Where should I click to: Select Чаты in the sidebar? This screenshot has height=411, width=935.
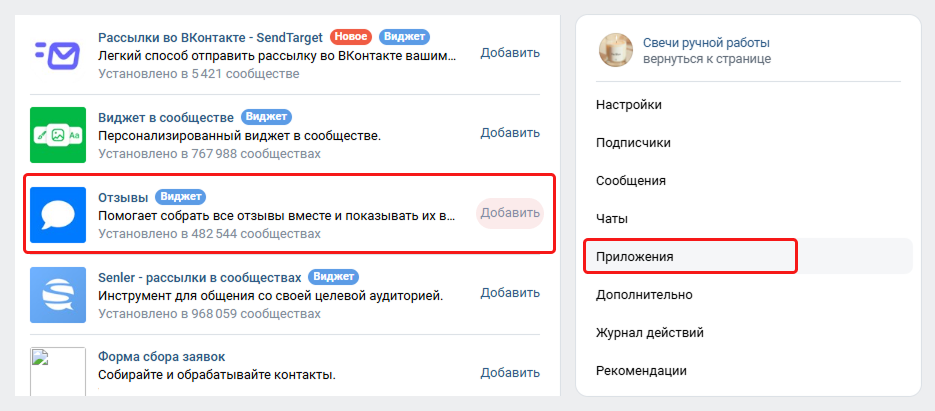click(x=611, y=218)
